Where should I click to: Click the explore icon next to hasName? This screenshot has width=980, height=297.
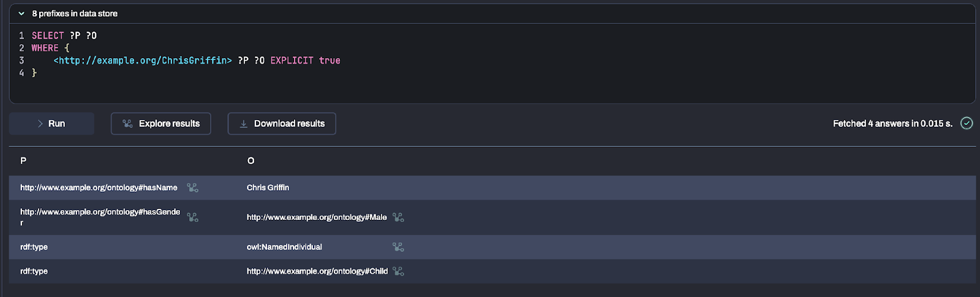click(192, 188)
